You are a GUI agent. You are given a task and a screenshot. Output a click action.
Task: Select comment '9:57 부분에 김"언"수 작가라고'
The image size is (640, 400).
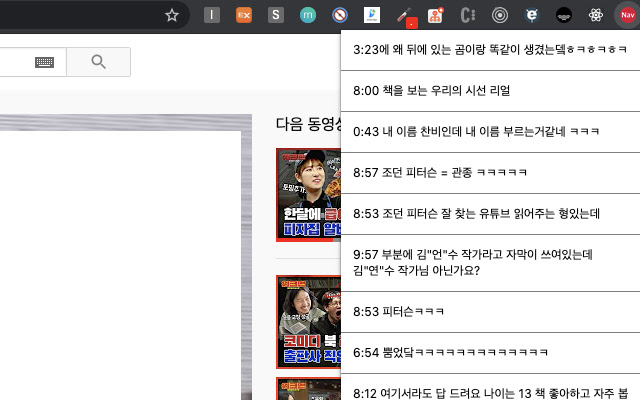tap(490, 263)
